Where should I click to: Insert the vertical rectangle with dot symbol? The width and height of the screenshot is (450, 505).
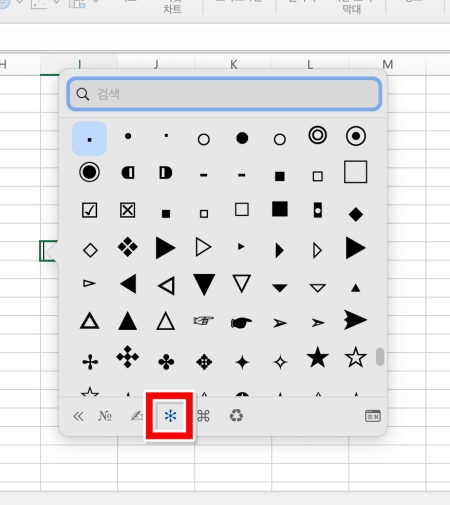[318, 210]
